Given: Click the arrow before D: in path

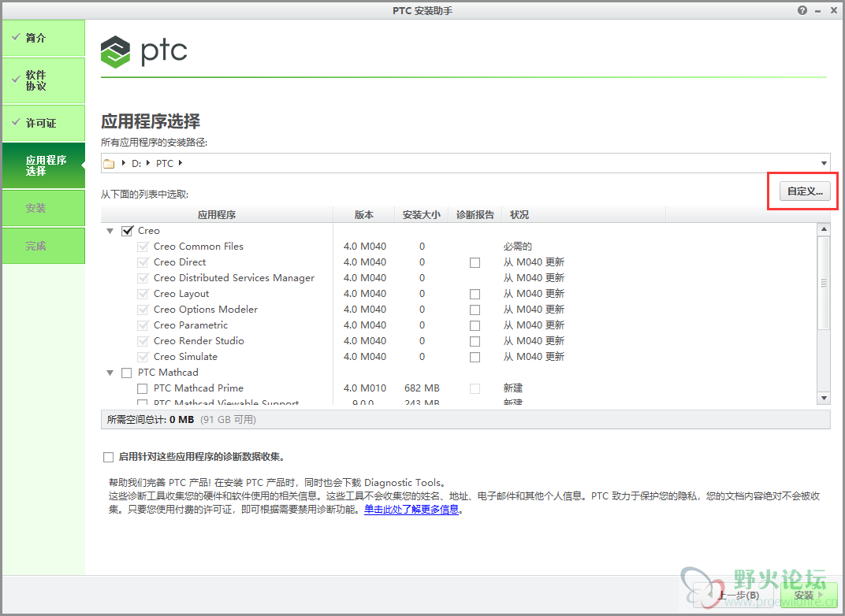Looking at the screenshot, I should click(124, 162).
